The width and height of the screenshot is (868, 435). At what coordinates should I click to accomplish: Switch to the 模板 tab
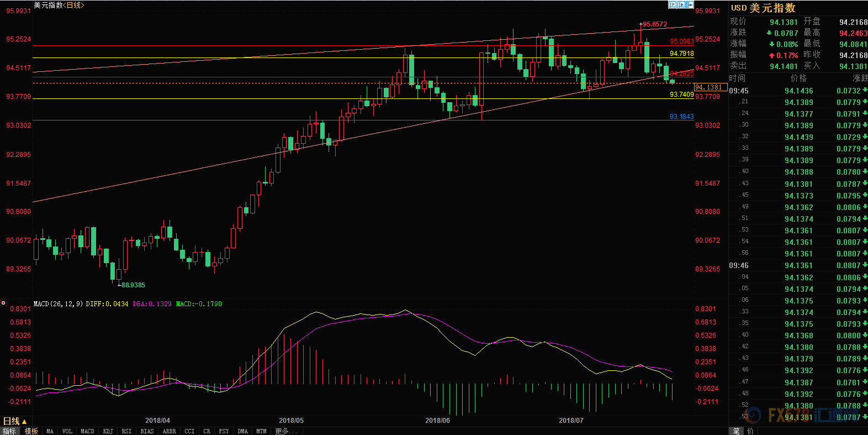click(x=31, y=431)
